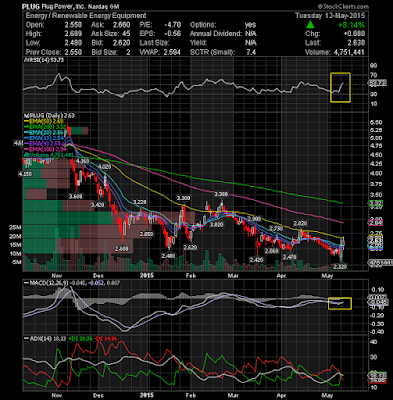Click the VWAP value 2.594

(x=172, y=52)
